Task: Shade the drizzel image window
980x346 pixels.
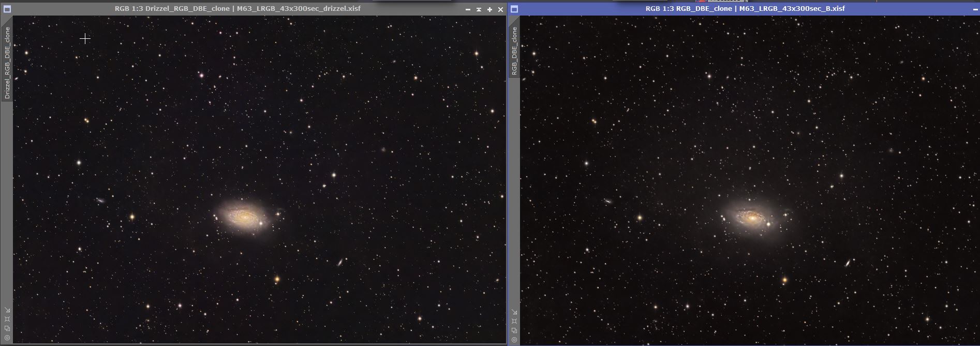Action: click(x=479, y=9)
